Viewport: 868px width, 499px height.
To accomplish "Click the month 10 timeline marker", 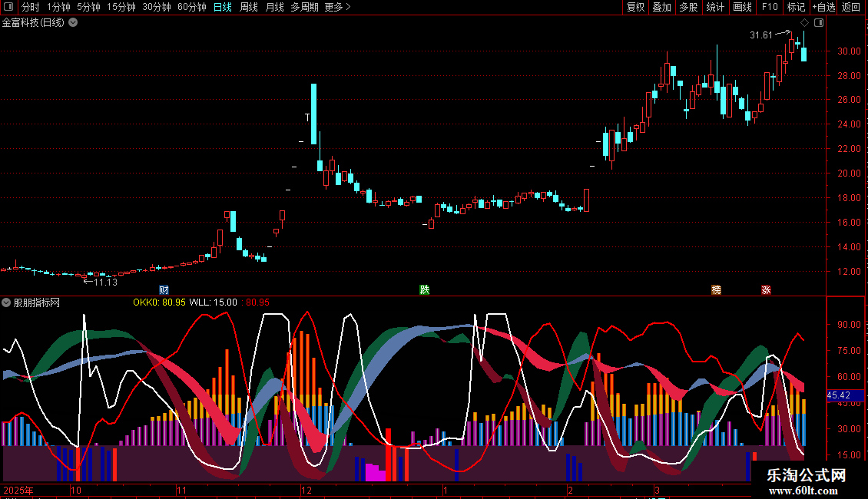I will click(x=76, y=490).
